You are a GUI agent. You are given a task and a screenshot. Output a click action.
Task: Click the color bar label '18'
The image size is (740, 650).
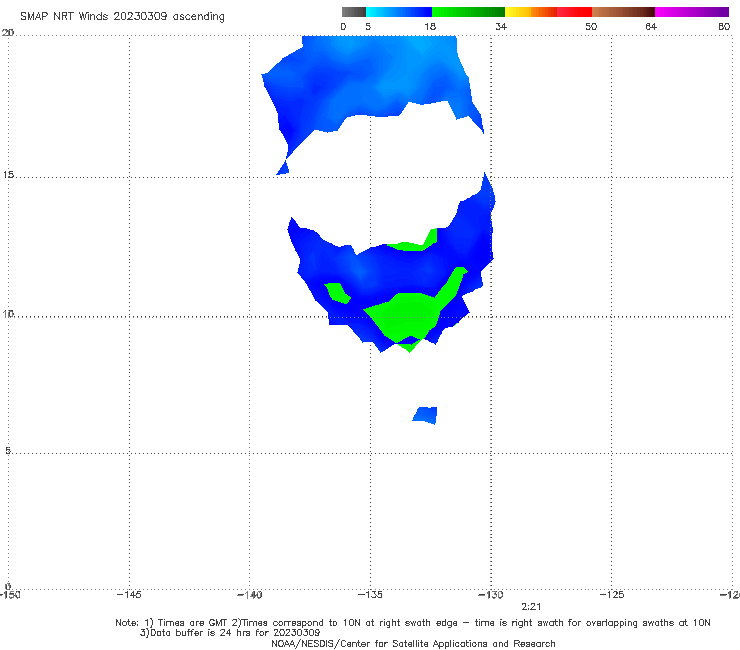430,27
